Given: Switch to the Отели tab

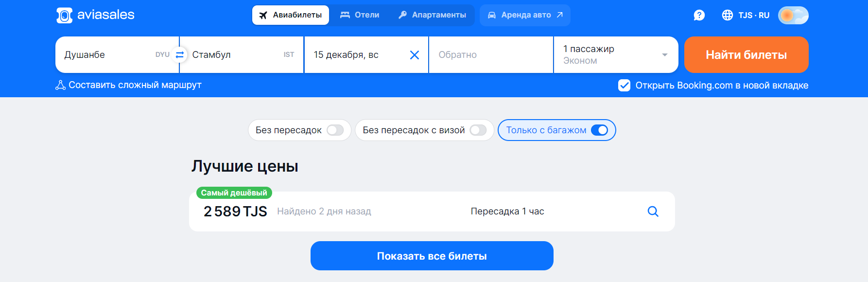Looking at the screenshot, I should tap(360, 15).
